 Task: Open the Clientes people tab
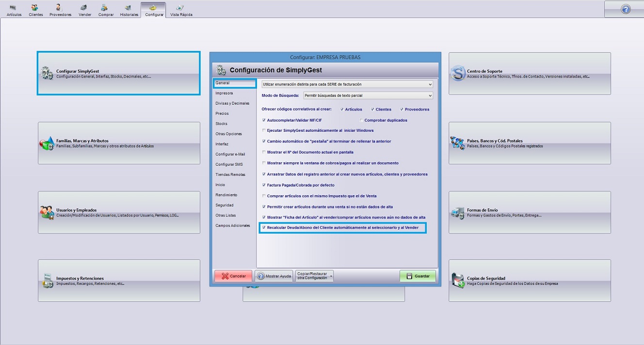tap(35, 10)
